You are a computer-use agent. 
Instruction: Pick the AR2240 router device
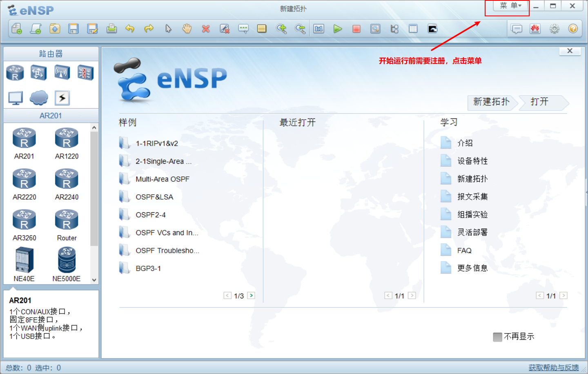(x=67, y=184)
